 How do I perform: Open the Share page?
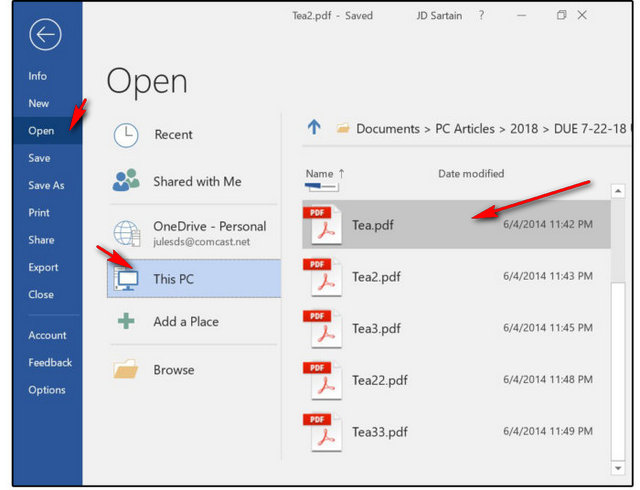[41, 240]
